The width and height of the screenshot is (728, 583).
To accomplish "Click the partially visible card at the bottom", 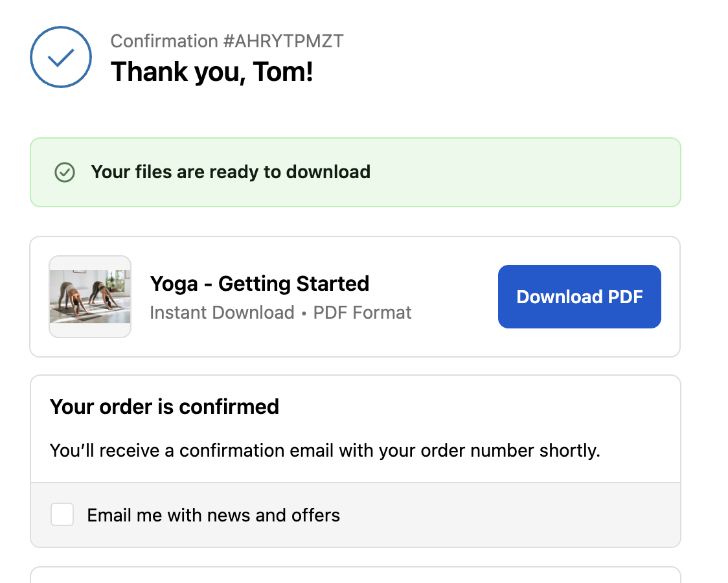I will [x=355, y=575].
